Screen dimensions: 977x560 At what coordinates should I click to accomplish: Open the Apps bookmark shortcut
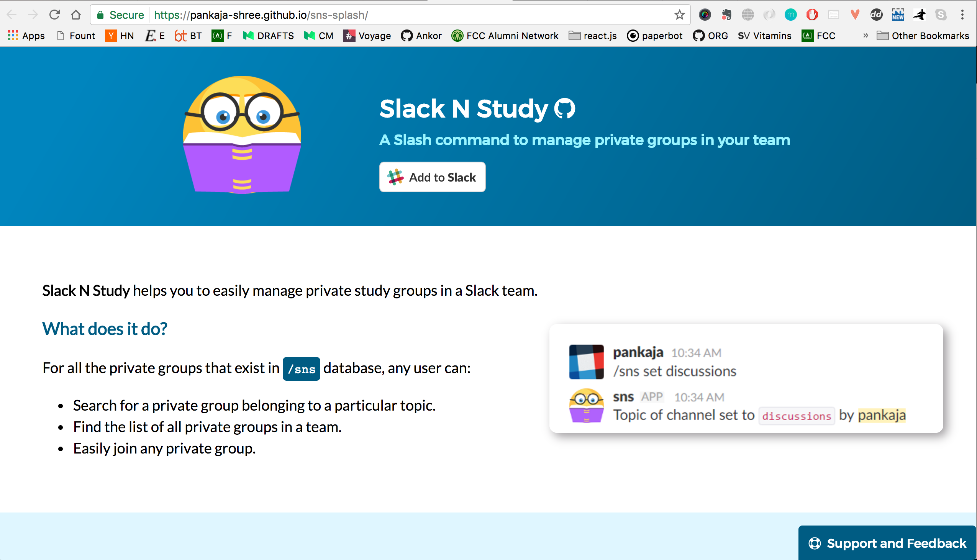click(26, 36)
